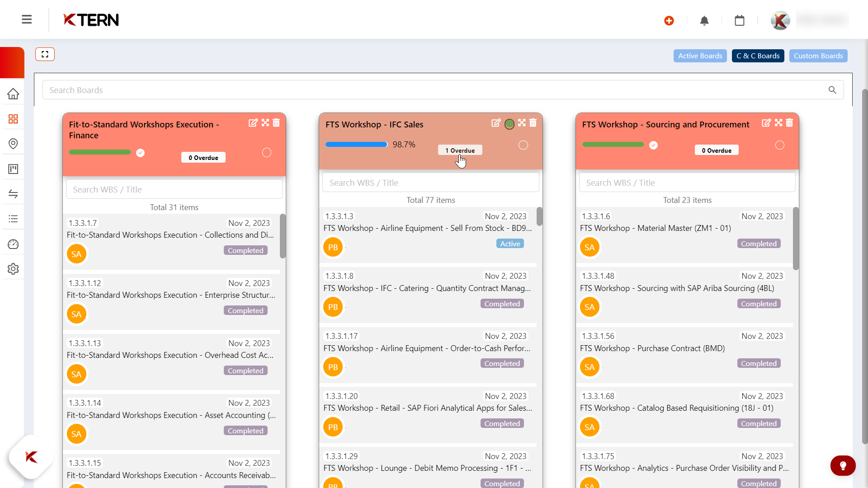This screenshot has height=488, width=868.
Task: Open the hamburger navigation menu
Action: tap(27, 19)
